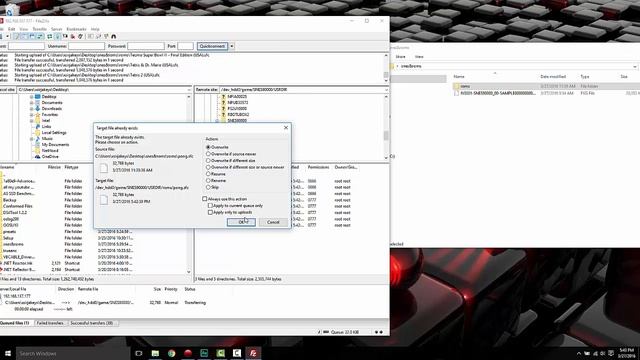This screenshot has height=360, width=640.
Task: Toggle directory comparison toolbar icon
Action: pos(98,36)
